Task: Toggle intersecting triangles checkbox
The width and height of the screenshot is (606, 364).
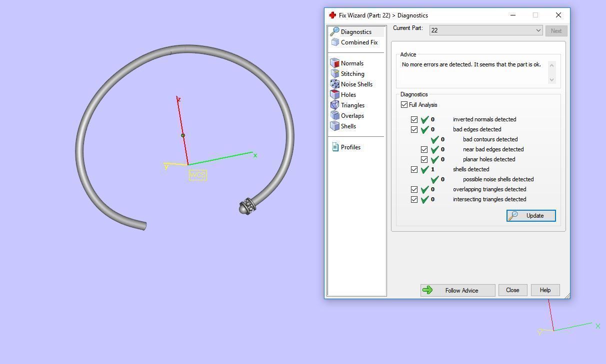Action: point(414,200)
